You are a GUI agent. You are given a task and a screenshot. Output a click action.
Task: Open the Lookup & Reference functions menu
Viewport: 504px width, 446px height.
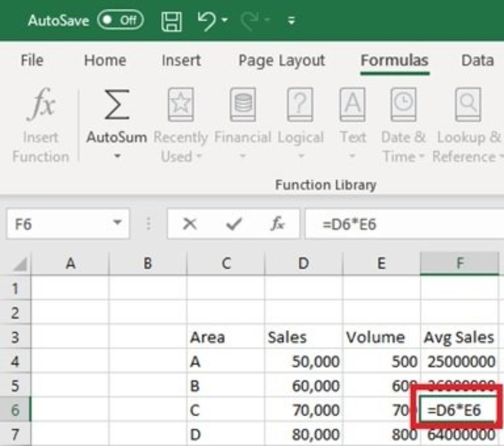468,125
